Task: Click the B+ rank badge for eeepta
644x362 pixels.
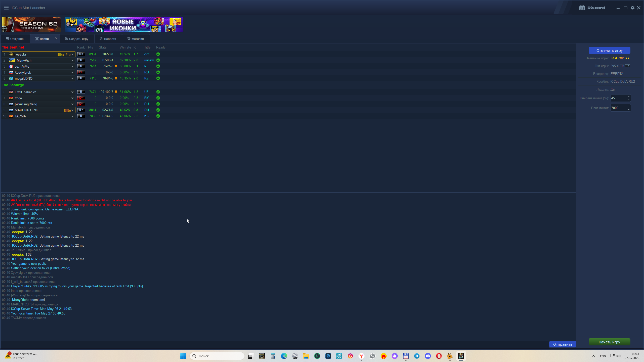Action: 81,54
